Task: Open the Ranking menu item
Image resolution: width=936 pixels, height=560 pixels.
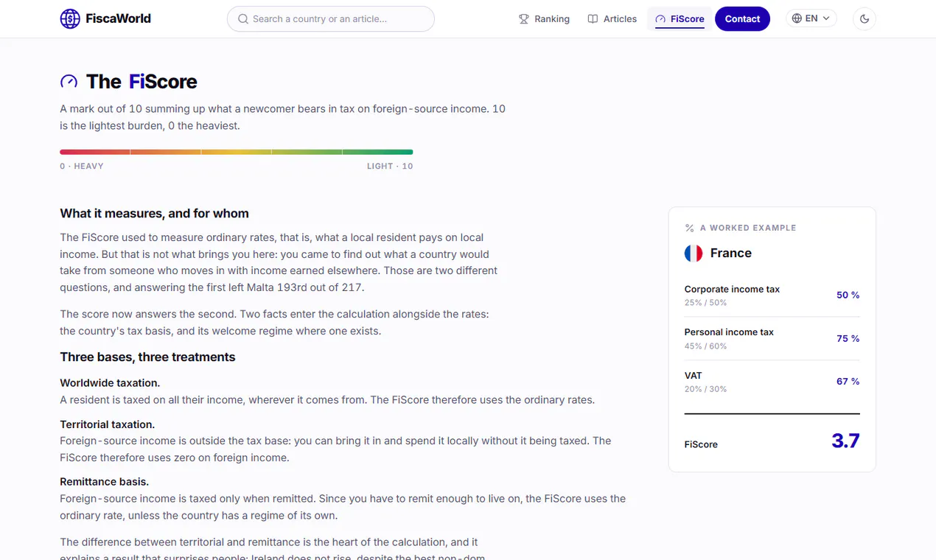Action: (x=544, y=19)
